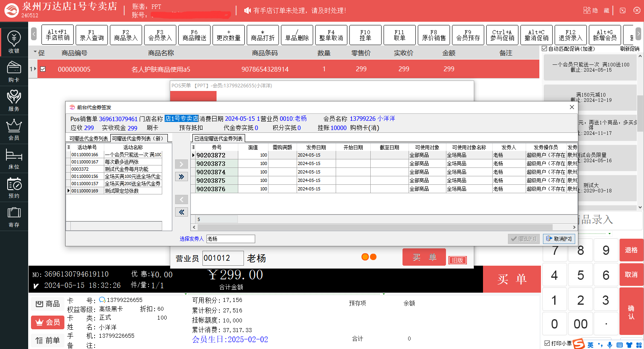
Task: Click the 00 keypad button
Action: tap(580, 324)
